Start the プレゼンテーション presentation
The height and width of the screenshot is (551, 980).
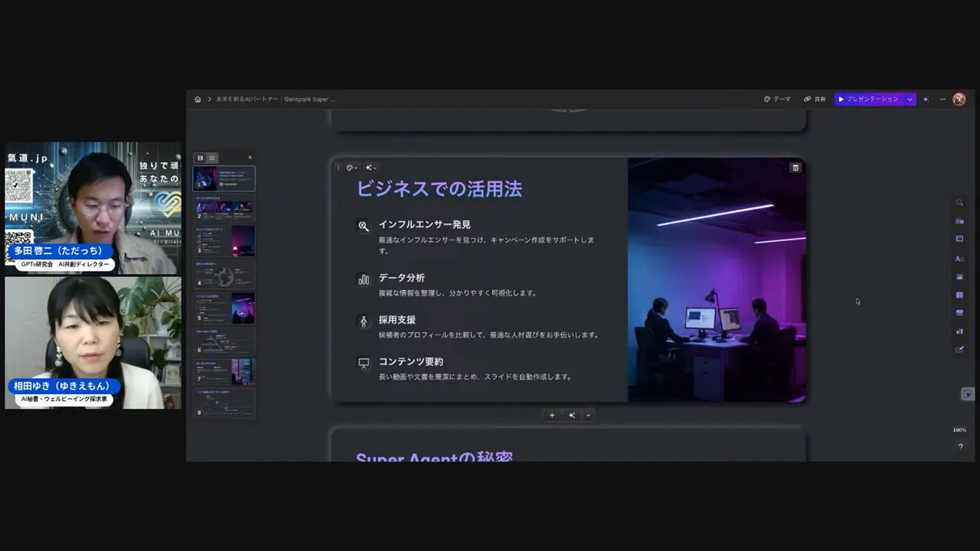tap(871, 99)
